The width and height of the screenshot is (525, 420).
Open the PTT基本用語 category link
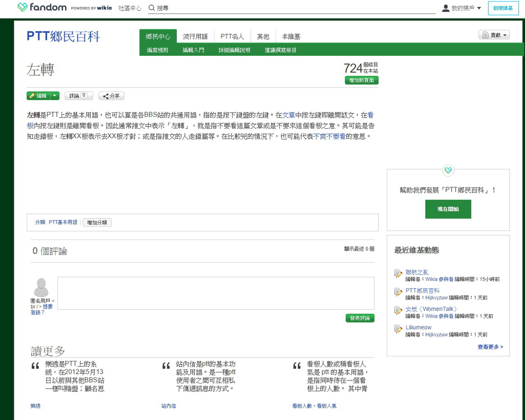tap(63, 222)
